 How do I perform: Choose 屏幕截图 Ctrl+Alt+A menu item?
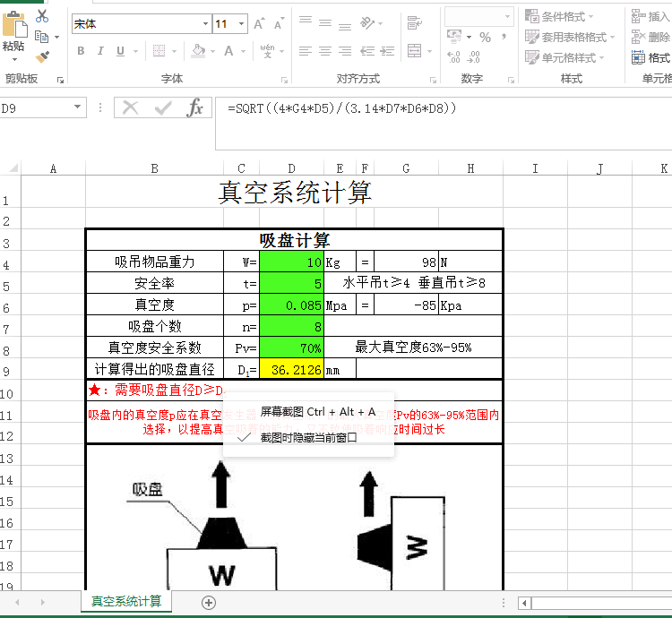[317, 412]
